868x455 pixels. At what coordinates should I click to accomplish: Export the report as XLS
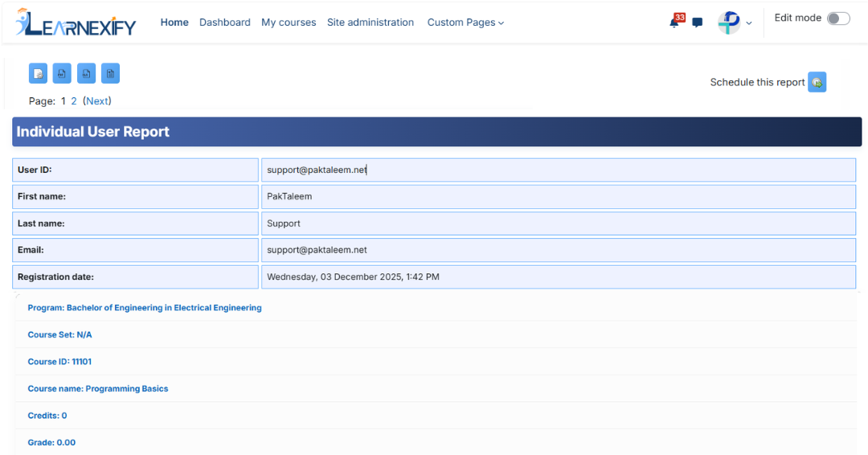coord(86,74)
